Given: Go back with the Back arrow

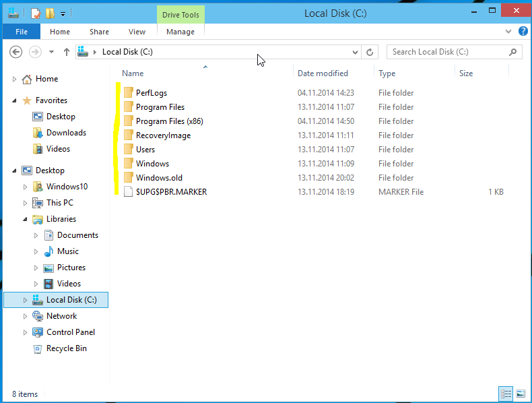Looking at the screenshot, I should [15, 52].
